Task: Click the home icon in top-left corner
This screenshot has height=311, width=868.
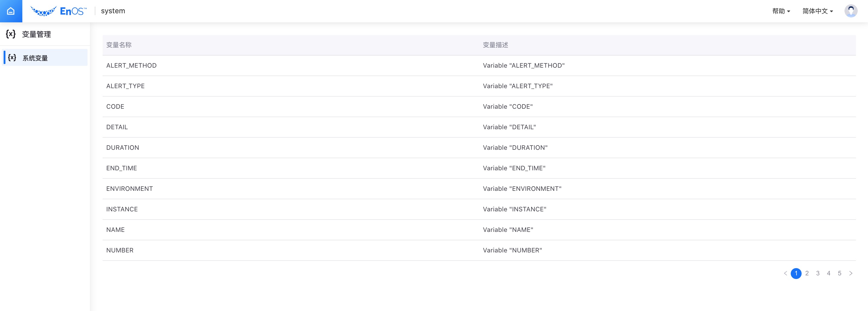Action: coord(11,11)
